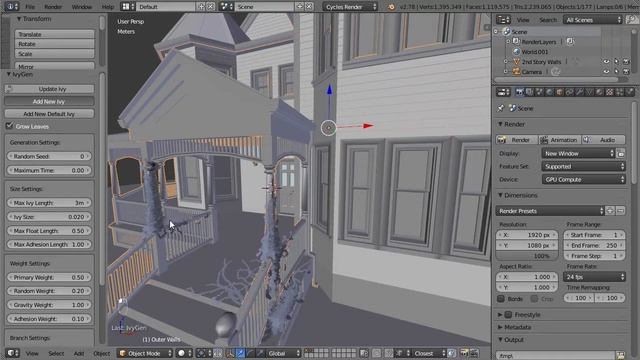This screenshot has width=640, height=360.
Task: Hide 2nd Story Walls with eye icon
Action: (x=606, y=62)
